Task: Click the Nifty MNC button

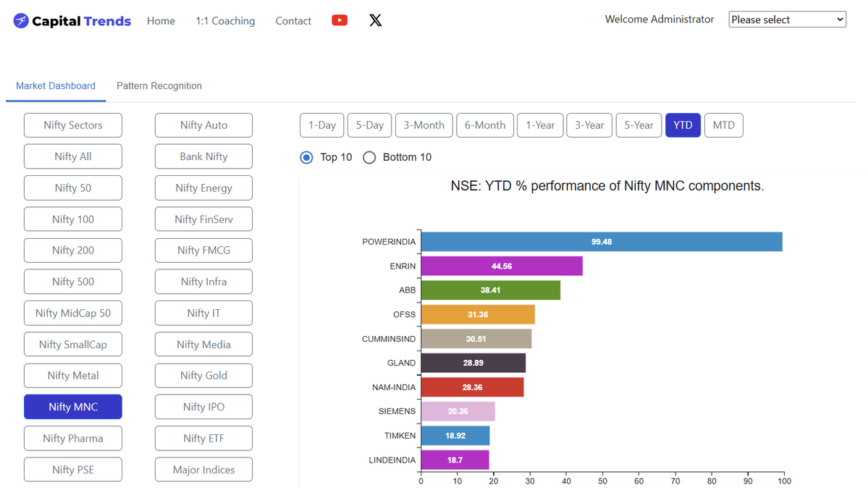Action: click(73, 407)
